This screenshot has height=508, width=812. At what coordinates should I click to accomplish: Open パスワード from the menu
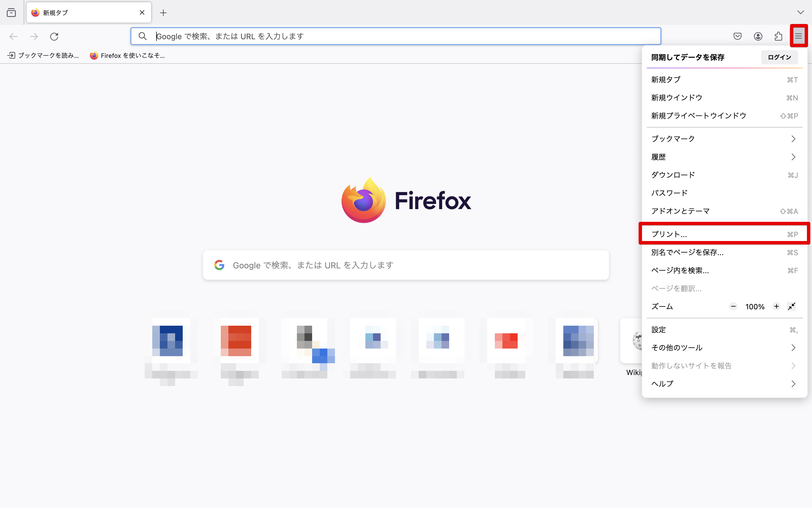724,193
